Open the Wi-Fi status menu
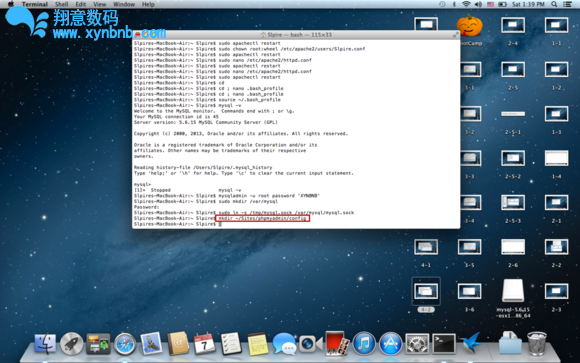Viewport: 580px width, 363px height. pyautogui.click(x=466, y=4)
